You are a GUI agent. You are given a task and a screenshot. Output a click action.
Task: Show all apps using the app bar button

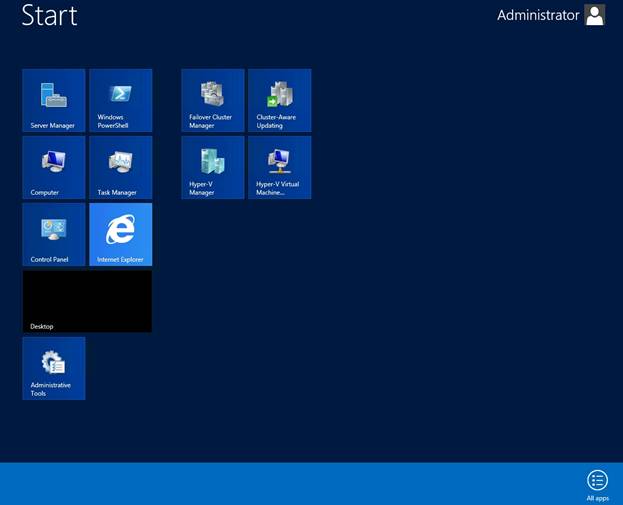tap(597, 485)
